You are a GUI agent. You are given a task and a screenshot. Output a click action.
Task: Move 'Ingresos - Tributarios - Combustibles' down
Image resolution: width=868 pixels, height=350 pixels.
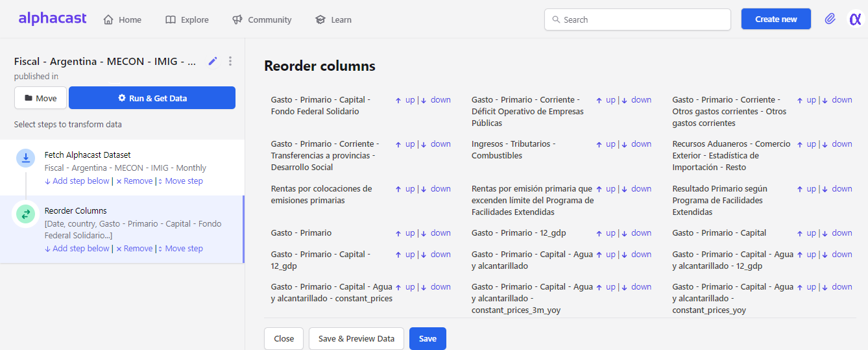pos(636,144)
